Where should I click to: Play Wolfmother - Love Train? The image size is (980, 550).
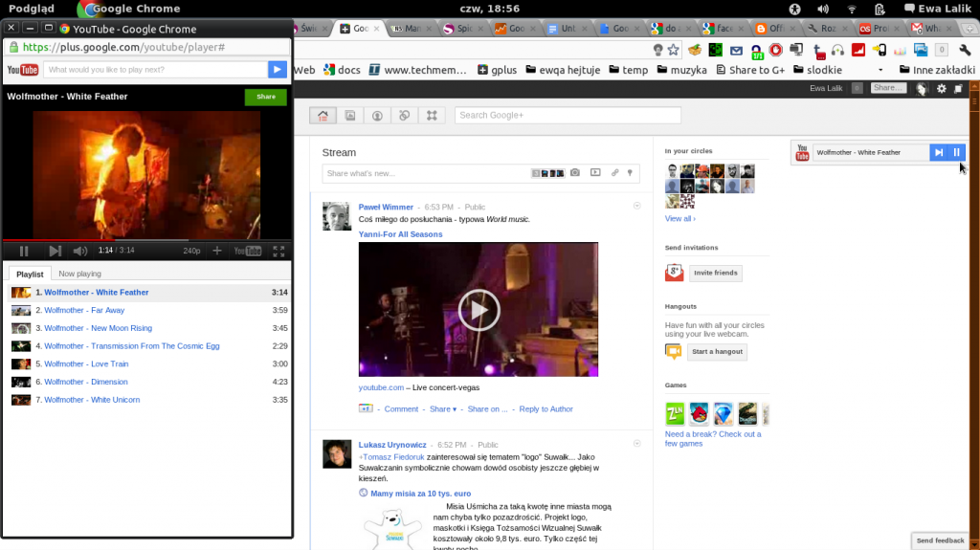[86, 363]
